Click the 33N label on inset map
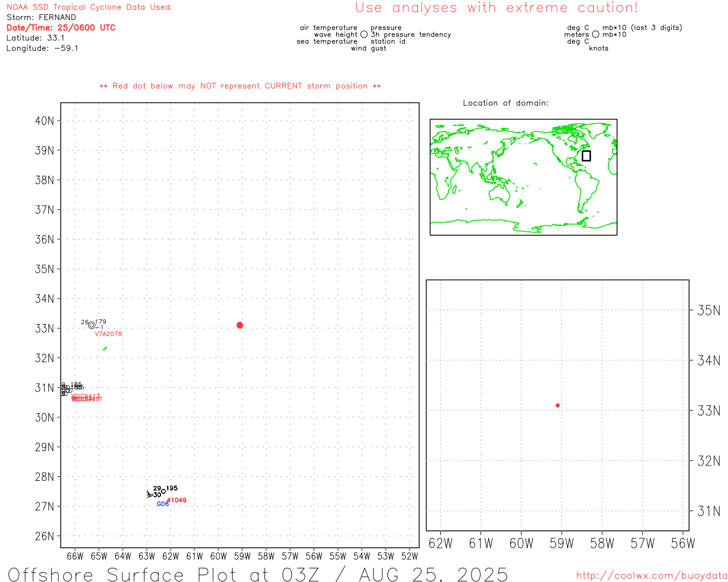This screenshot has height=582, width=728. coord(709,410)
